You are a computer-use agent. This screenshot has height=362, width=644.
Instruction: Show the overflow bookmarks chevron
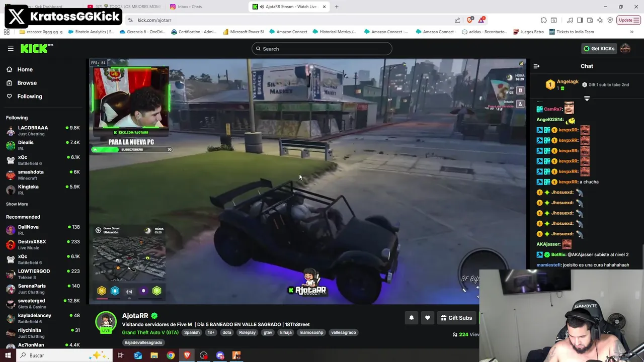click(x=631, y=32)
